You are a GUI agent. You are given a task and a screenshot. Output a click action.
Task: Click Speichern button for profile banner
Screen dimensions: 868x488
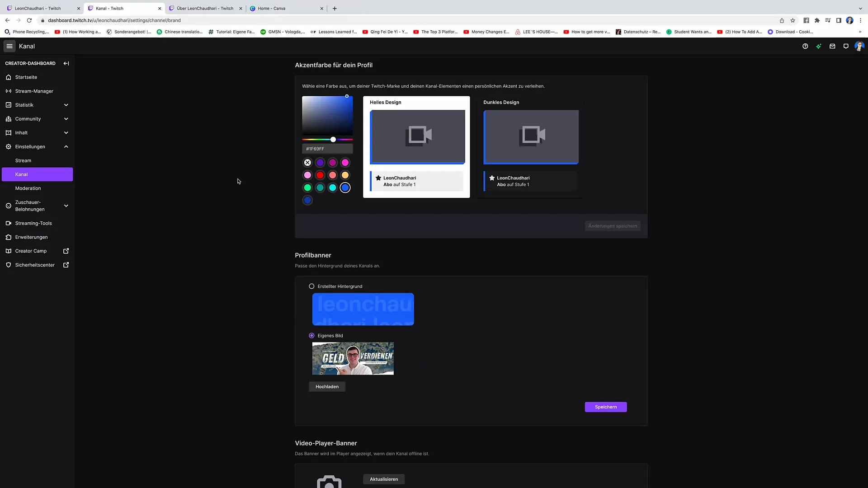(605, 406)
